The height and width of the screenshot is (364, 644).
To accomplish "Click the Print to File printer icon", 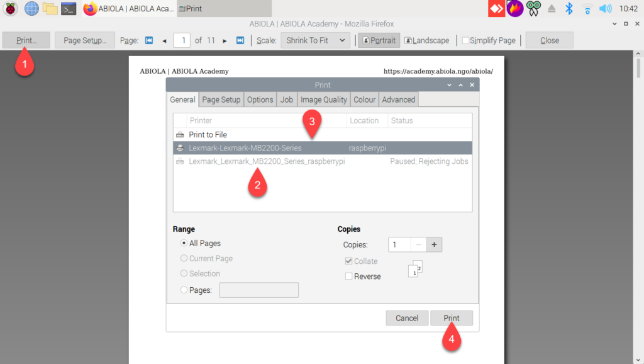I will coord(180,135).
